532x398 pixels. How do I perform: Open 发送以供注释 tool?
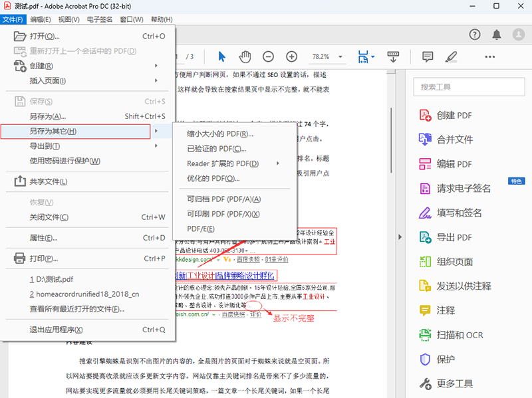tap(455, 286)
